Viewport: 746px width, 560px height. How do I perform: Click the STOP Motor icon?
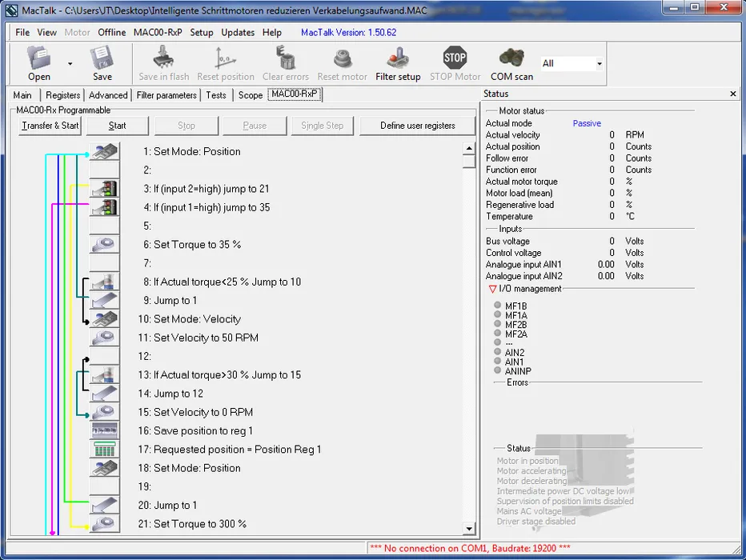455,58
